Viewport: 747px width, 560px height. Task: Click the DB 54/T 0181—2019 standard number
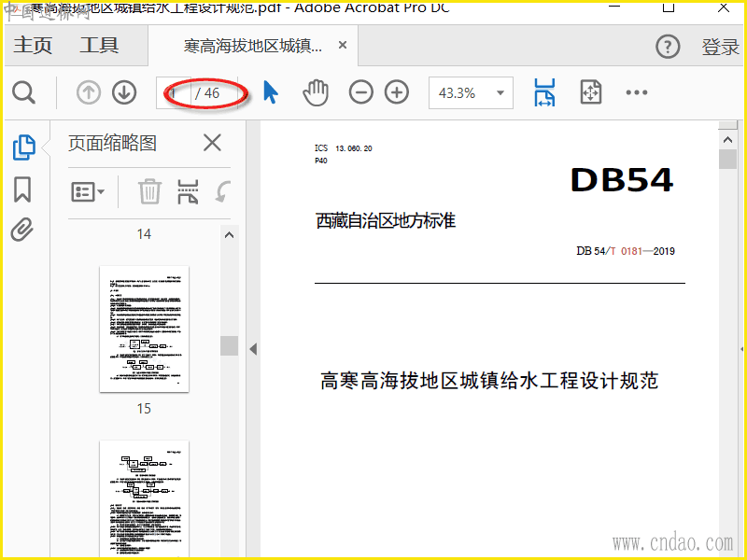coord(626,251)
